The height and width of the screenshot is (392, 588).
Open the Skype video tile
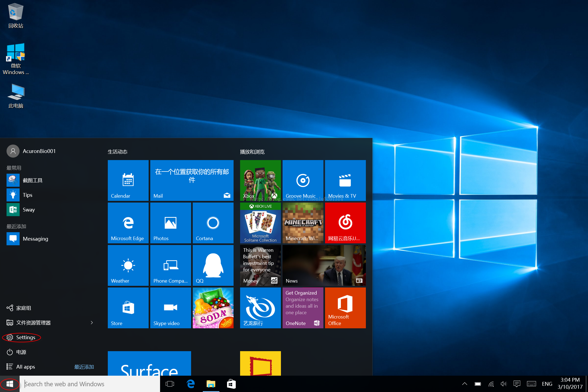click(x=171, y=308)
